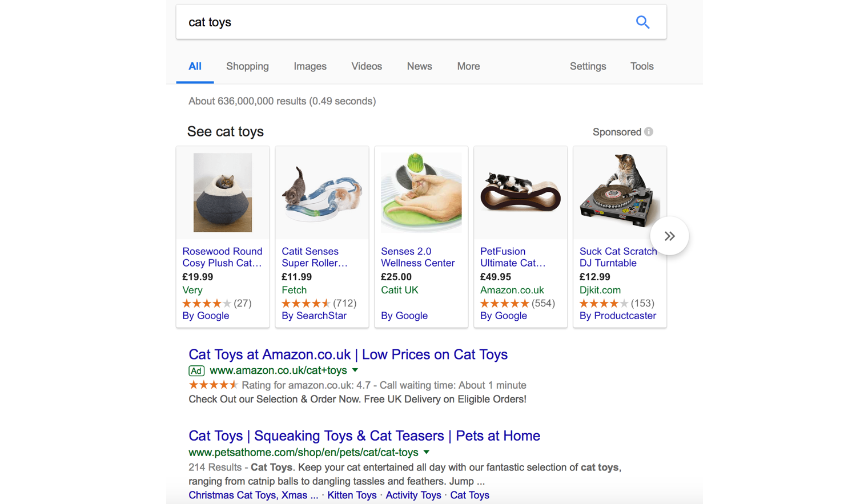Switch to the Images tab
The height and width of the screenshot is (504, 844).
click(x=310, y=66)
